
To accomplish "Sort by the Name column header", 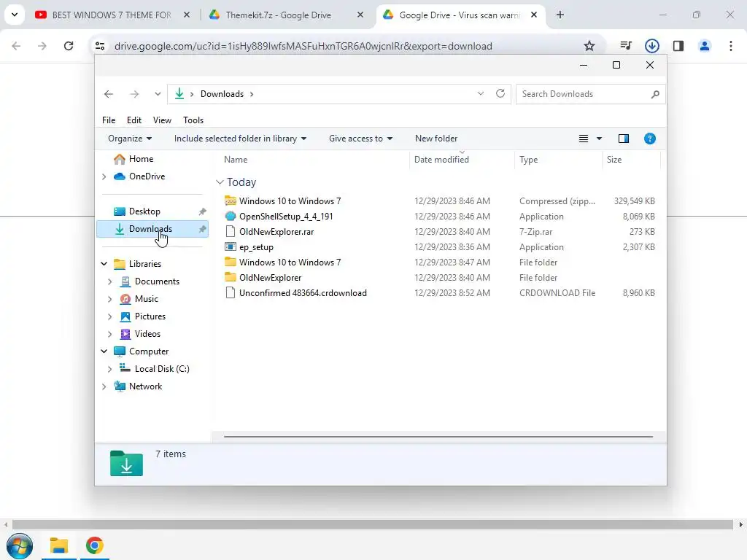I will [x=236, y=160].
